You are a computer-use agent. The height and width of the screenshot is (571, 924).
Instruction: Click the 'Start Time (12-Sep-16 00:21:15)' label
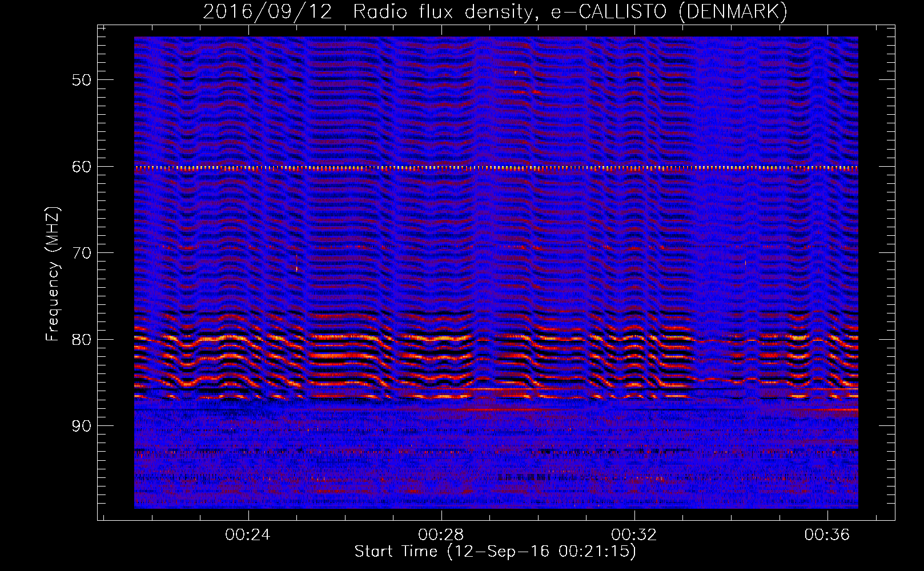(x=495, y=552)
